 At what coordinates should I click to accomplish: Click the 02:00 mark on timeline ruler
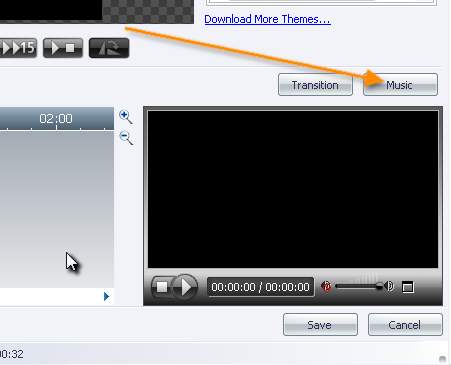(x=56, y=119)
